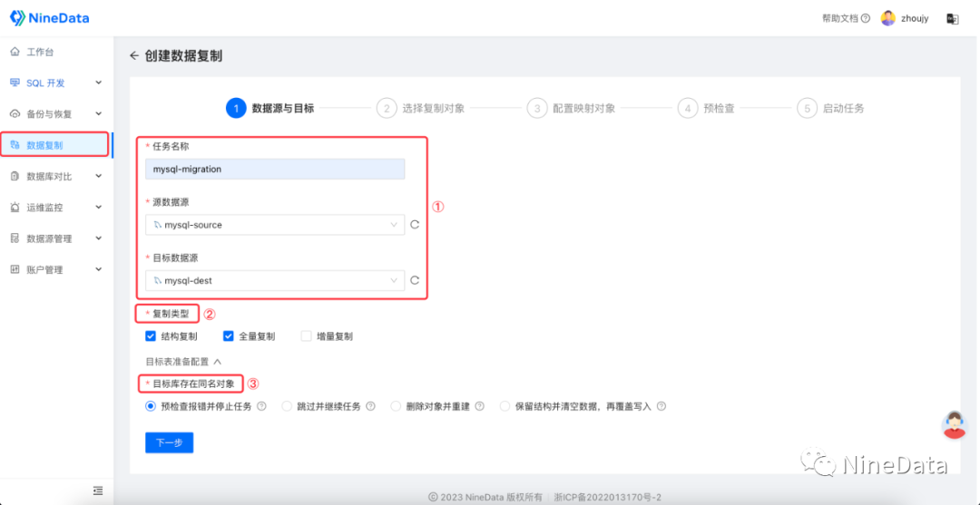Click step 5 circle 启动任务

click(807, 108)
